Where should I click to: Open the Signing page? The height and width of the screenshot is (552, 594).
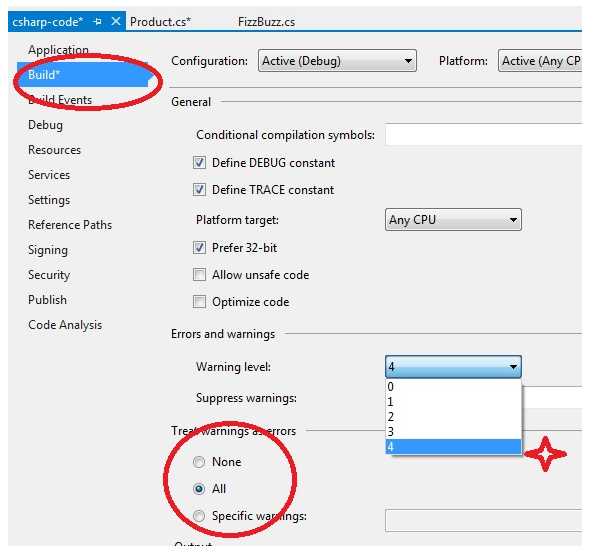(x=48, y=250)
